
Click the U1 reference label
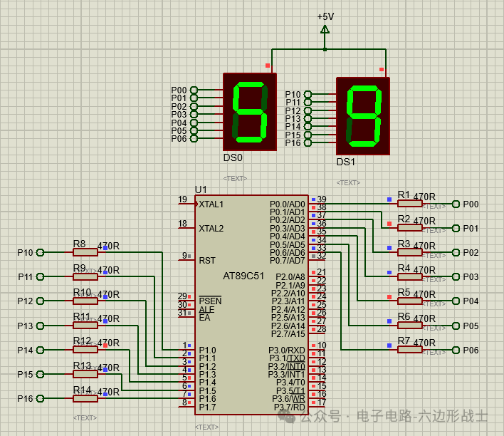pyautogui.click(x=201, y=190)
